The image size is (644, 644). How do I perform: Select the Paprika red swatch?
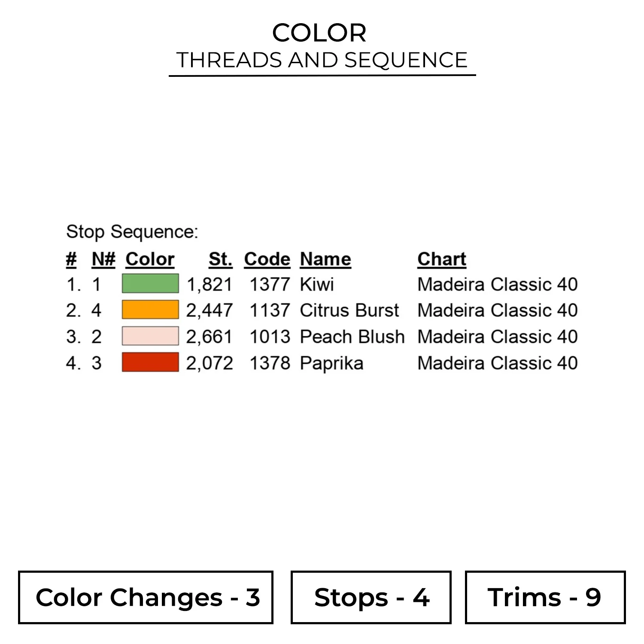point(150,362)
